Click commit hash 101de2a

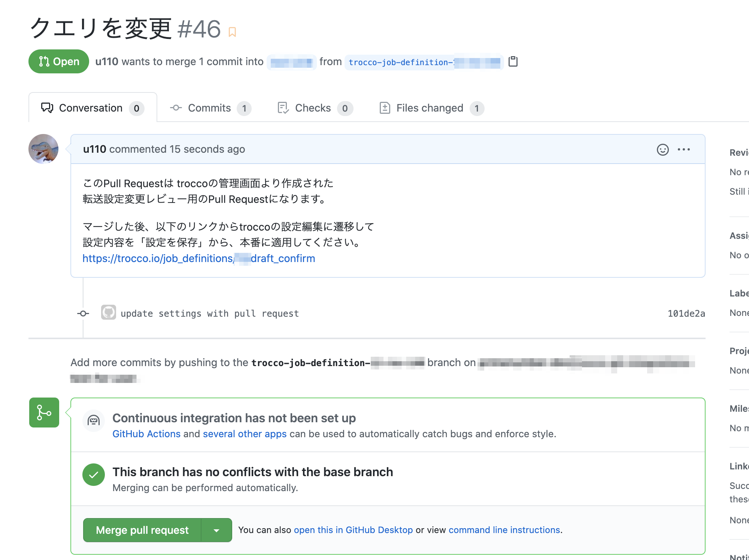[686, 313]
